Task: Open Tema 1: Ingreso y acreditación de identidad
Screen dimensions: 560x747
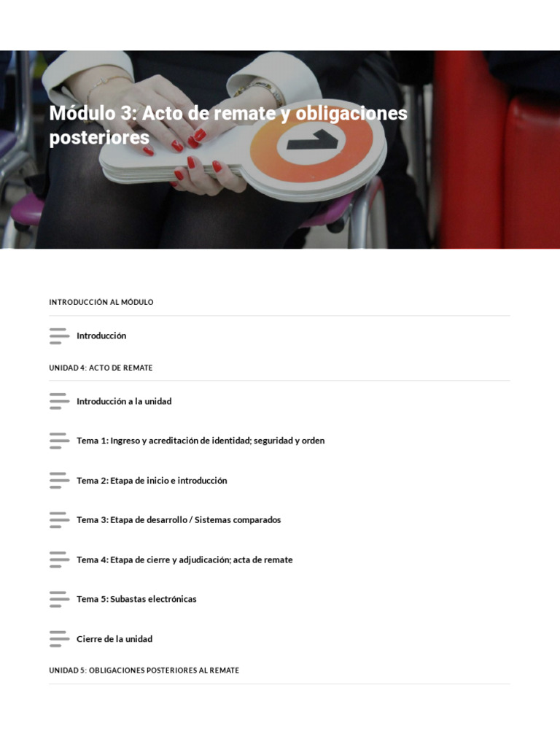Action: pyautogui.click(x=201, y=441)
